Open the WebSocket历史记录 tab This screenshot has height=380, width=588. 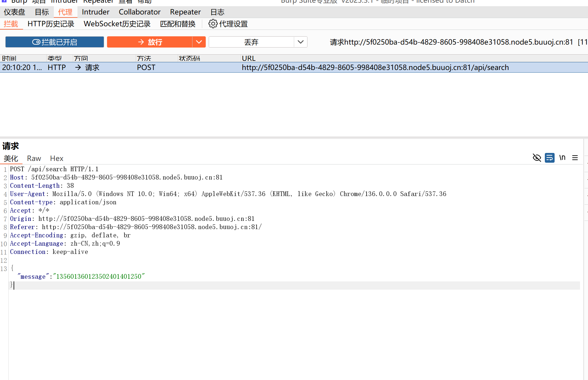(117, 24)
